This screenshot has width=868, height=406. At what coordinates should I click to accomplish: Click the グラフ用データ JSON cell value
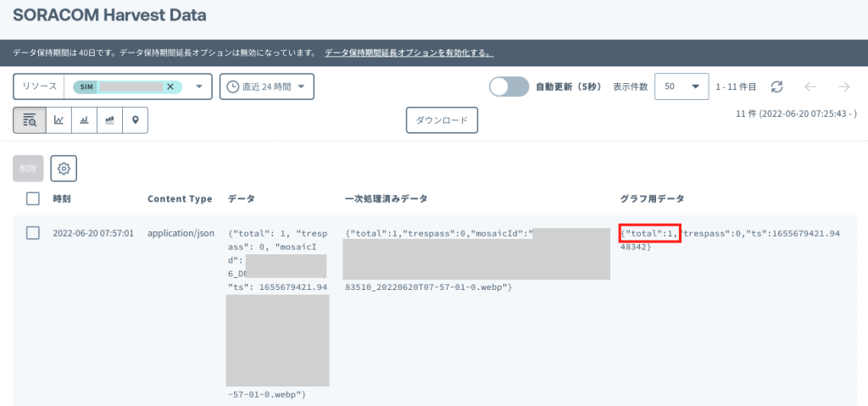coord(730,240)
